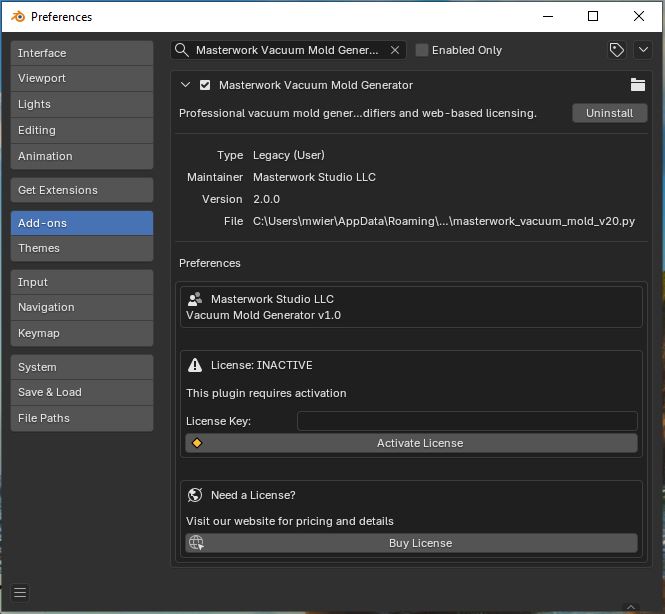The image size is (665, 614).
Task: Uninstall the Masterwork add-on
Action: click(x=609, y=113)
